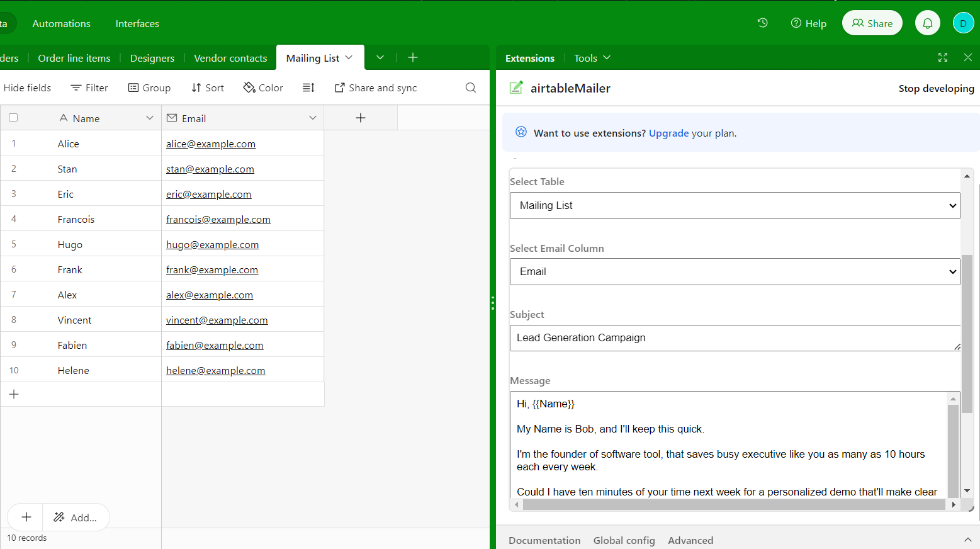Change row height icon
The height and width of the screenshot is (549, 980).
(x=308, y=88)
